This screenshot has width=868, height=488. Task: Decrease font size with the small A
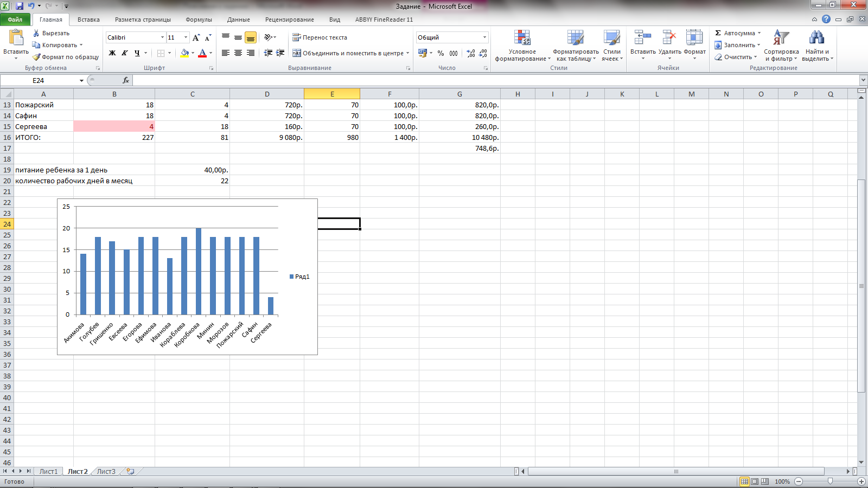coord(208,37)
